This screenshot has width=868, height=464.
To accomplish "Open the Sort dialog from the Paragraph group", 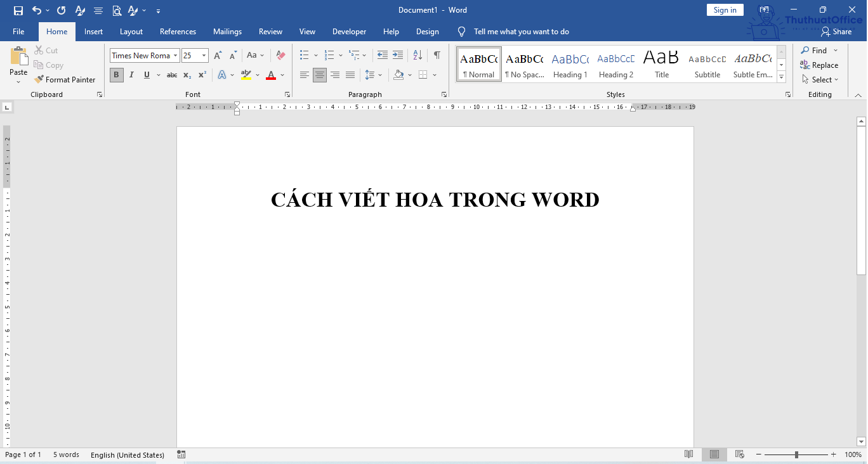I will click(417, 55).
